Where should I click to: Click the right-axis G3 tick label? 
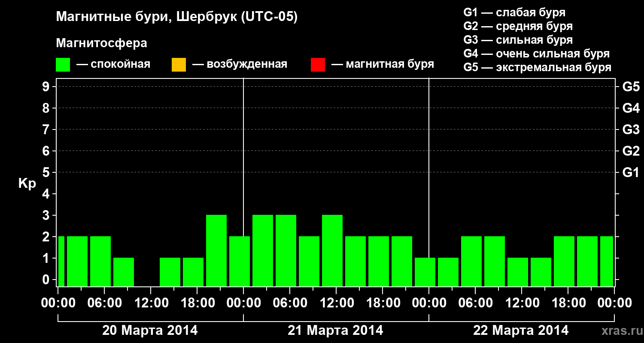pyautogui.click(x=631, y=129)
